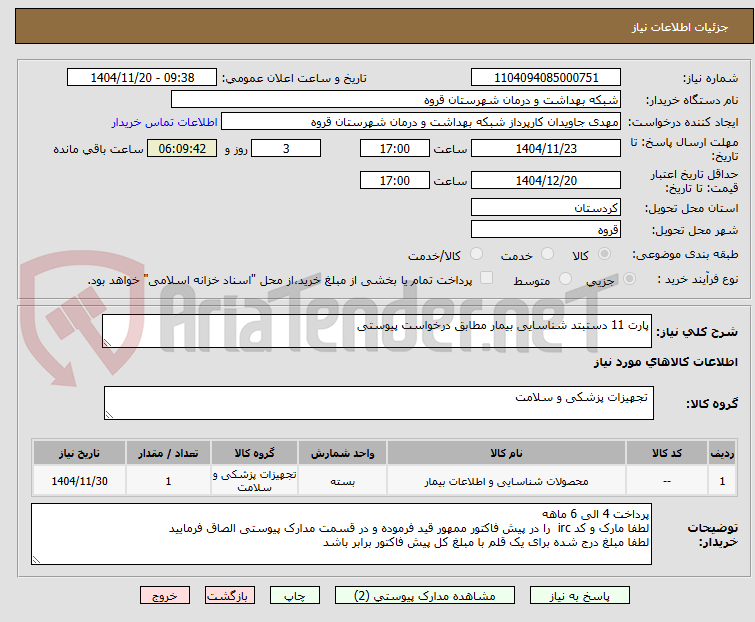Image resolution: width=755 pixels, height=622 pixels.
Task: Select the جزیی purchase type radio
Action: pos(629,279)
